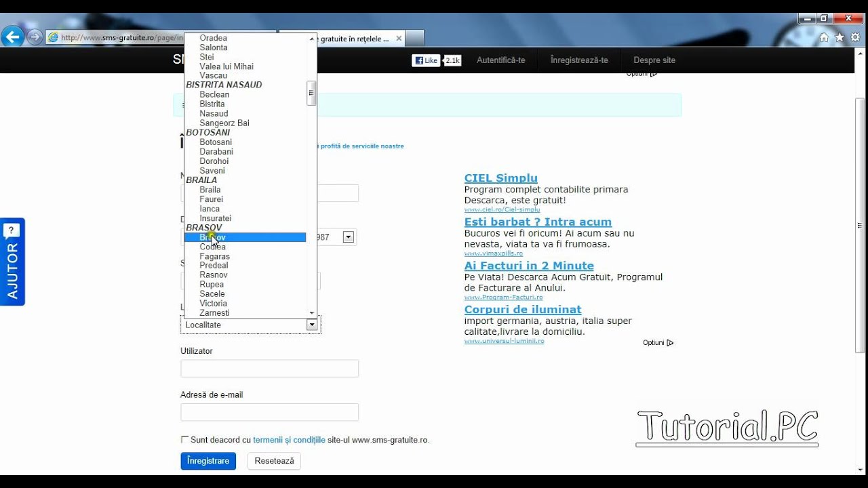Screen dimensions: 868x488
Task: Open the browser home icon
Action: tap(824, 37)
